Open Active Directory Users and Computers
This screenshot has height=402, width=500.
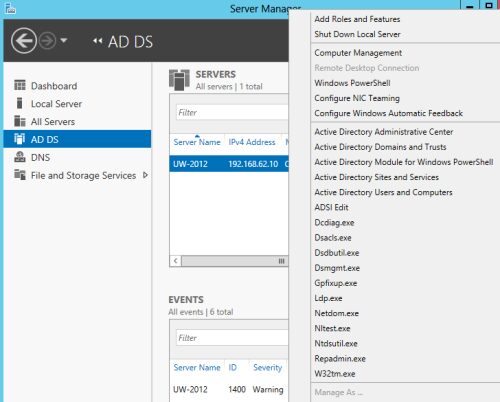pos(383,192)
